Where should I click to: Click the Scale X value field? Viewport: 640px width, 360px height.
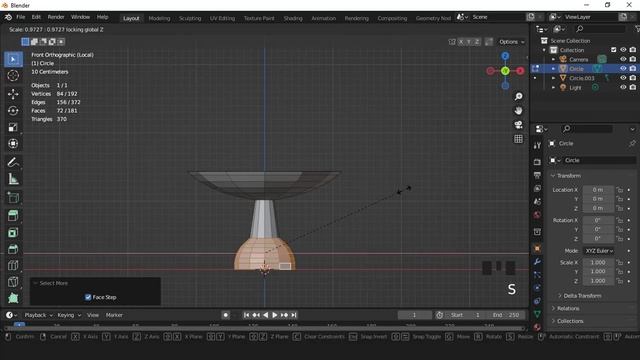[598, 262]
